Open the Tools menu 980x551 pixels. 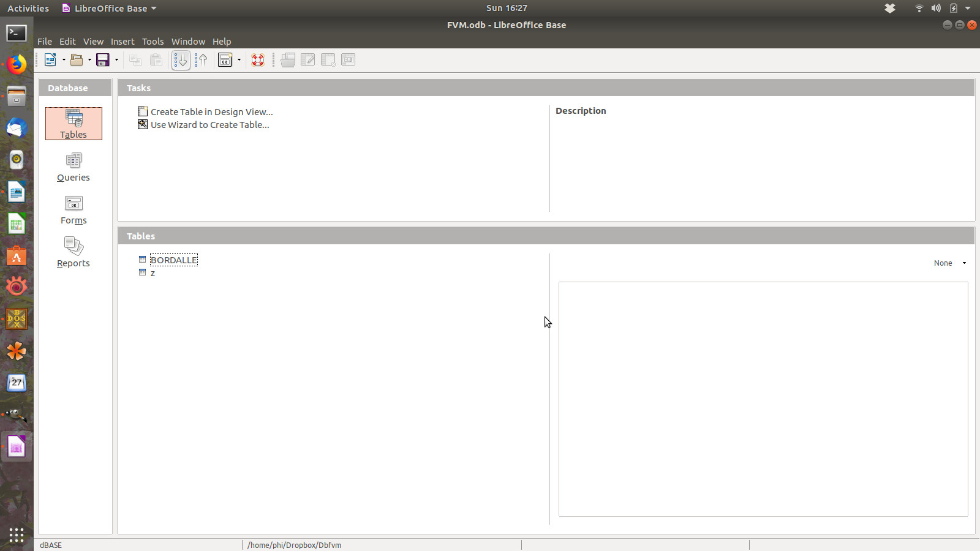point(153,41)
